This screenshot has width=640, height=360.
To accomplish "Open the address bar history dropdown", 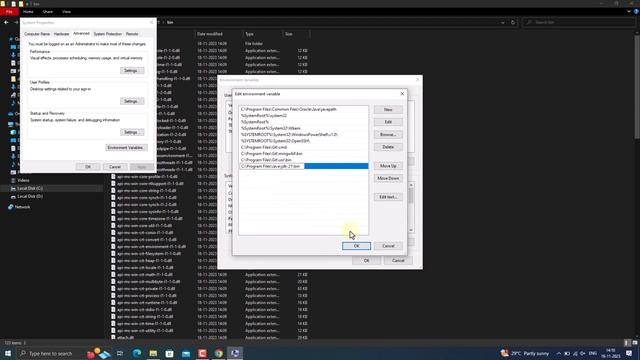I will (502, 22).
